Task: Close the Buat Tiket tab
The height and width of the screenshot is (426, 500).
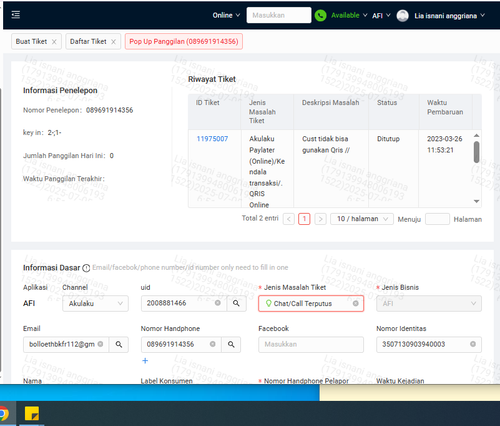Action: coord(54,42)
